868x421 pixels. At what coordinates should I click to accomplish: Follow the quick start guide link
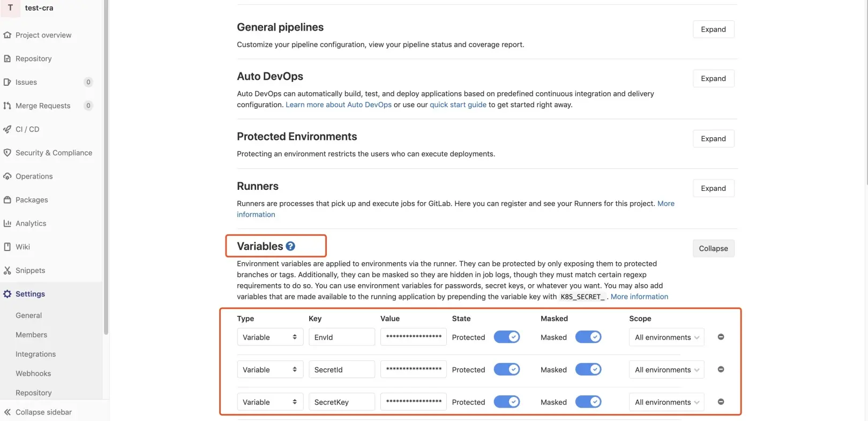[458, 105]
